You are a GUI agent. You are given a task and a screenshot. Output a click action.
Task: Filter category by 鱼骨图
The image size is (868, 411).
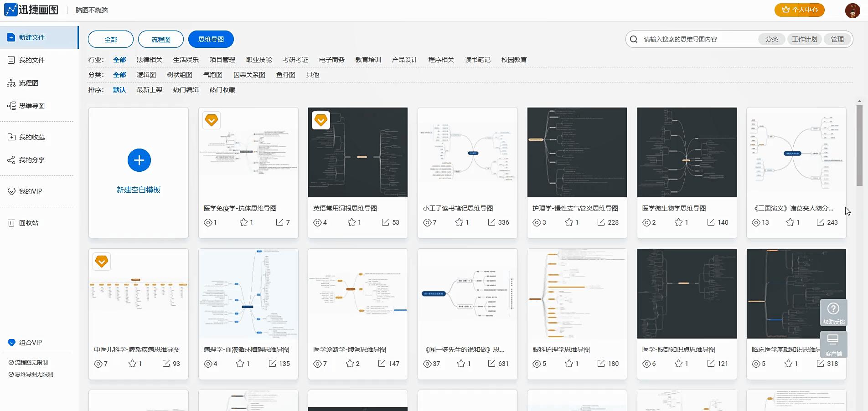286,75
